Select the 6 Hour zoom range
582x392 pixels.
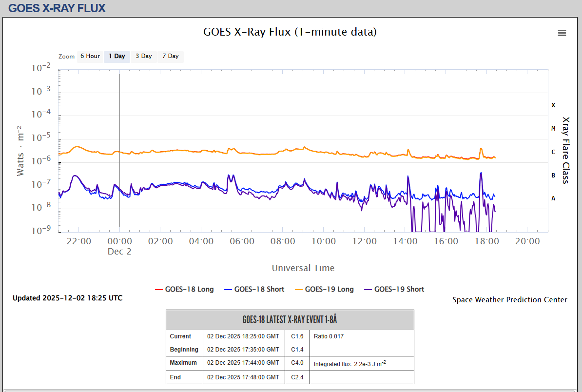click(x=90, y=56)
